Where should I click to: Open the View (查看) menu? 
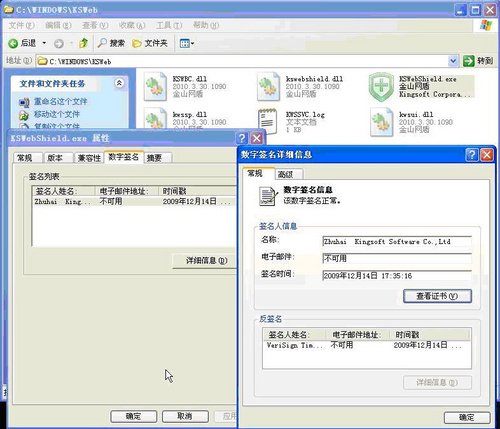95,25
